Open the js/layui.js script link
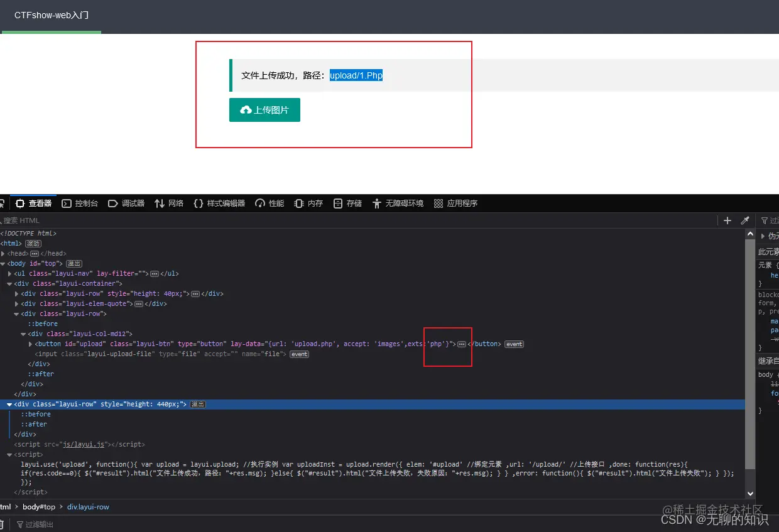This screenshot has width=779, height=532. (83, 445)
